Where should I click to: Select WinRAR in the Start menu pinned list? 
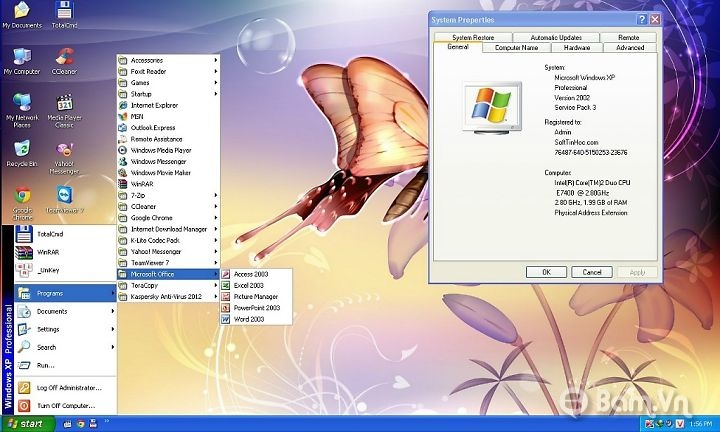65,252
